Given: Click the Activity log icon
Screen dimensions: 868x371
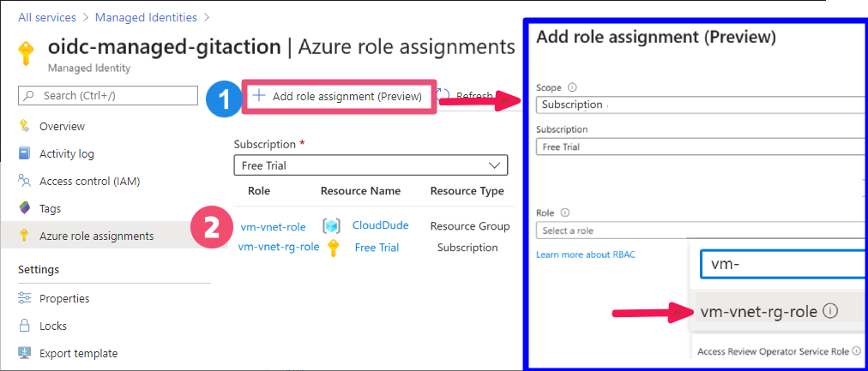Looking at the screenshot, I should (24, 153).
